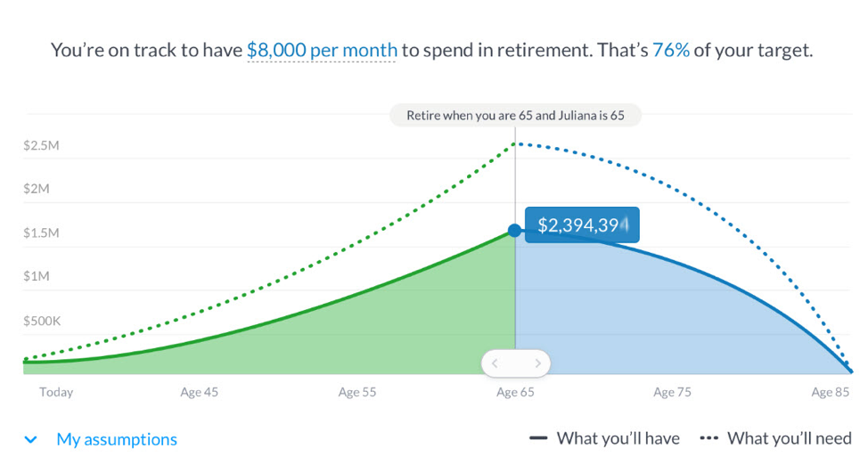Click the Age 75 timeline label
The height and width of the screenshot is (473, 868).
[672, 392]
